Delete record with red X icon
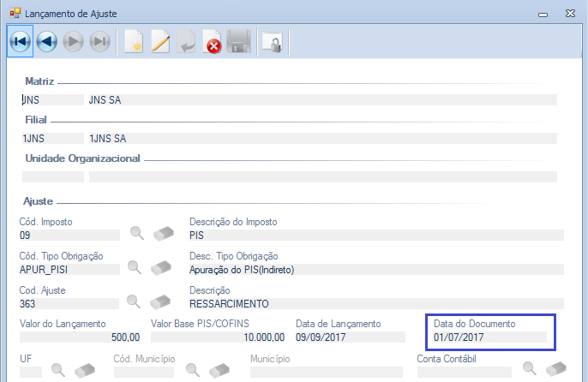 click(213, 42)
